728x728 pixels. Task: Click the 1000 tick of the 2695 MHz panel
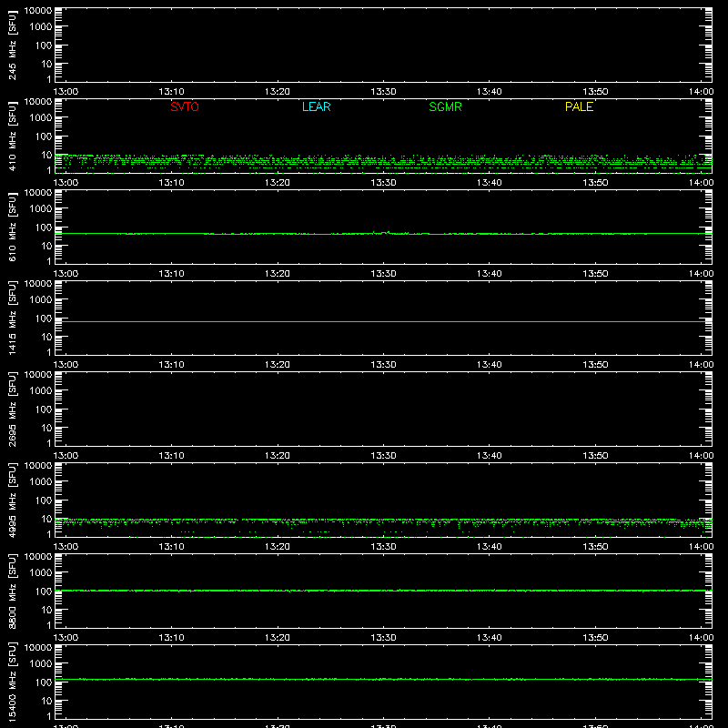point(41,391)
